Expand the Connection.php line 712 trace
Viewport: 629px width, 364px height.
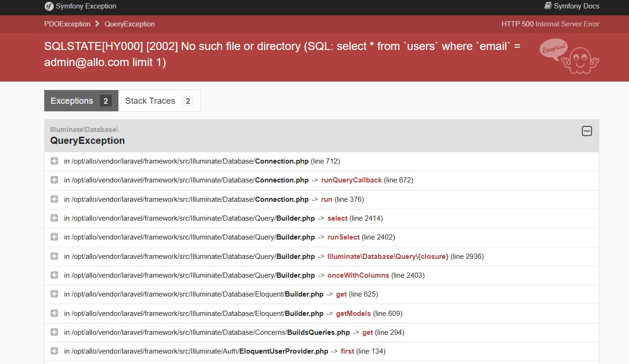(x=54, y=161)
